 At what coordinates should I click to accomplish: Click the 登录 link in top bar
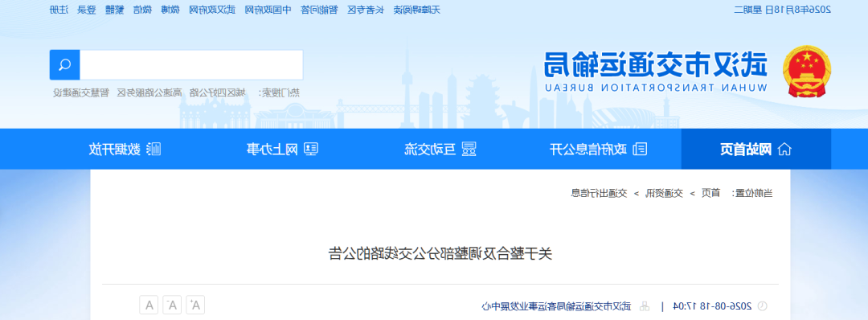pos(86,10)
